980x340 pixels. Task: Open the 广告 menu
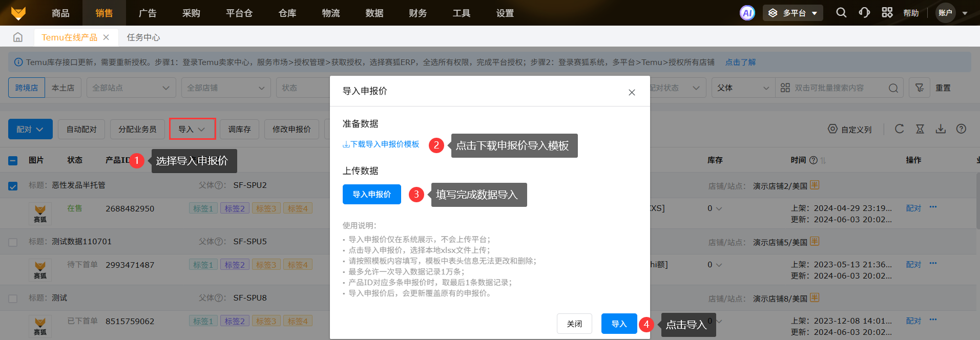(148, 13)
